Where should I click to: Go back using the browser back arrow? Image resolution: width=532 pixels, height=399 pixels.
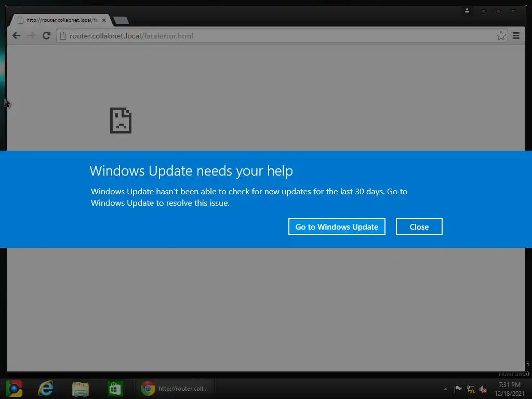click(16, 36)
